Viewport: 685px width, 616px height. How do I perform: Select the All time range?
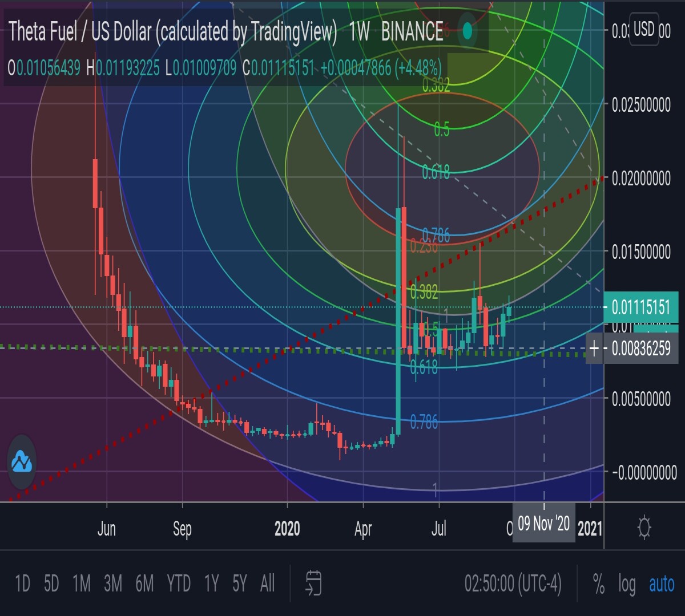267,583
